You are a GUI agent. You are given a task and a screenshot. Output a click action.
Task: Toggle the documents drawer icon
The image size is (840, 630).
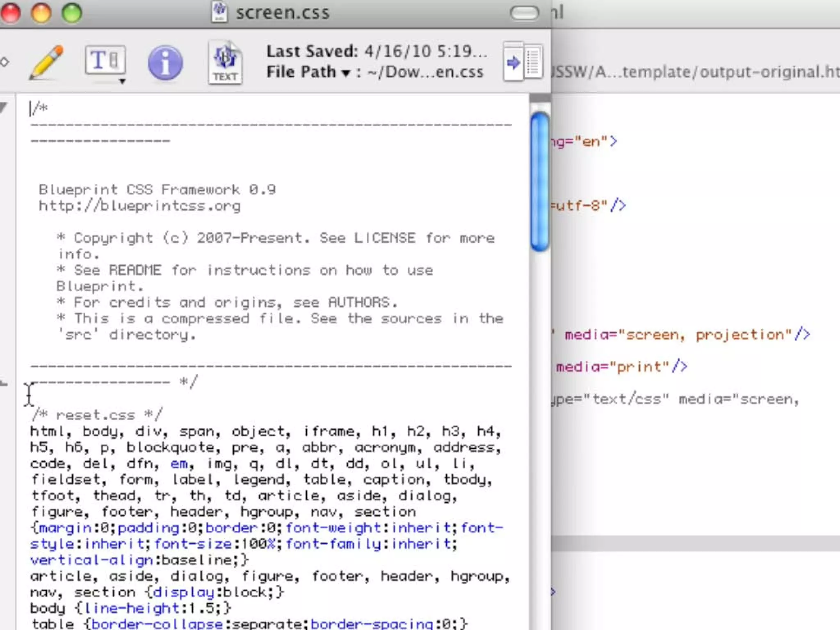[x=523, y=62]
